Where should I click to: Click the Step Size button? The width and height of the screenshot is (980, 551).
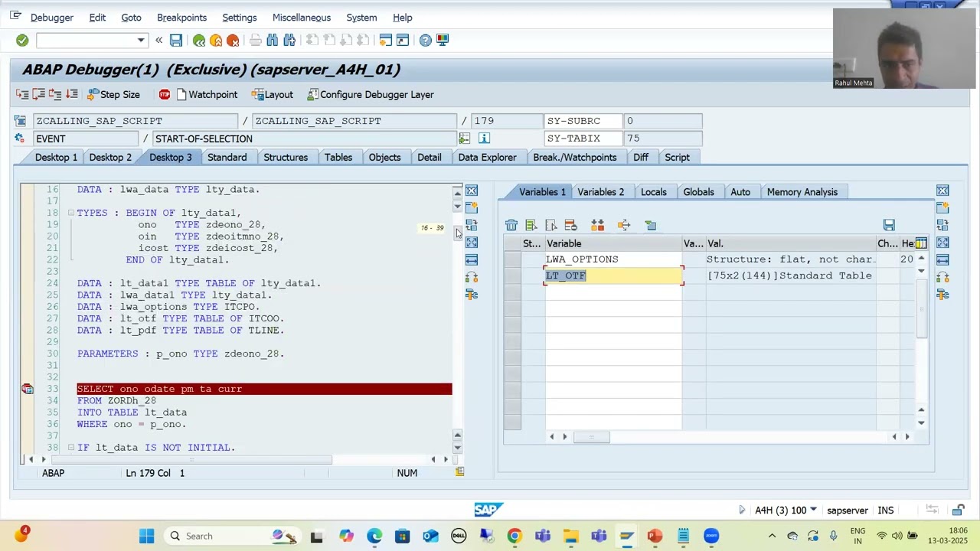(x=113, y=95)
